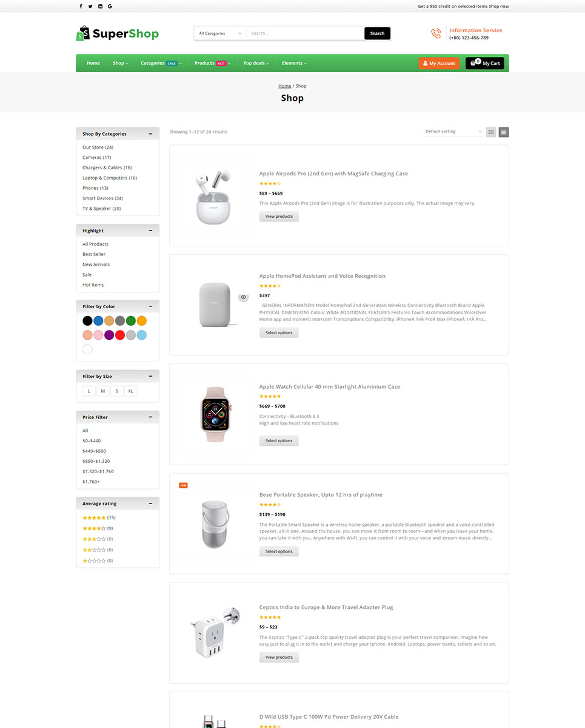Select size XL filter
Viewport: 585px width, 728px height.
130,391
